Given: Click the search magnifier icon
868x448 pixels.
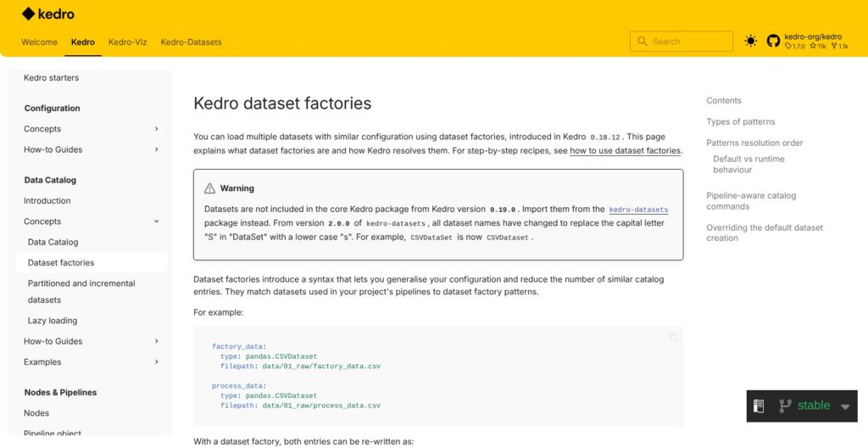Looking at the screenshot, I should click(x=643, y=42).
